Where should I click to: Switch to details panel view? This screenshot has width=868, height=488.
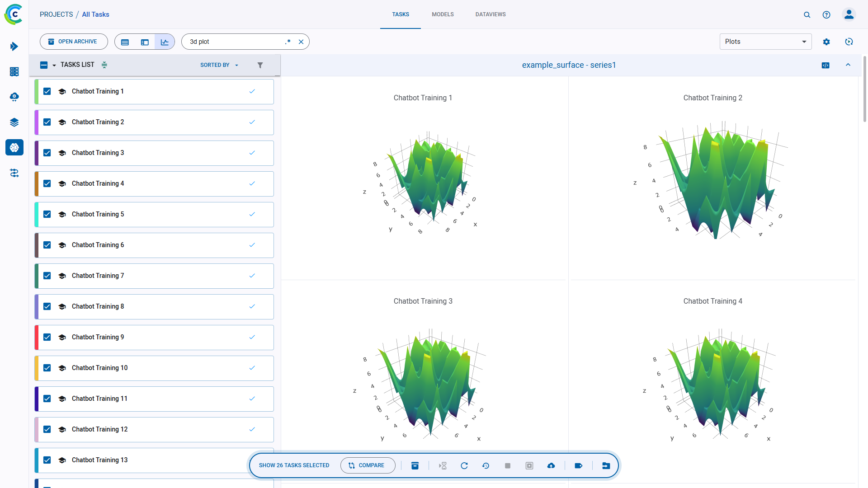tap(145, 42)
